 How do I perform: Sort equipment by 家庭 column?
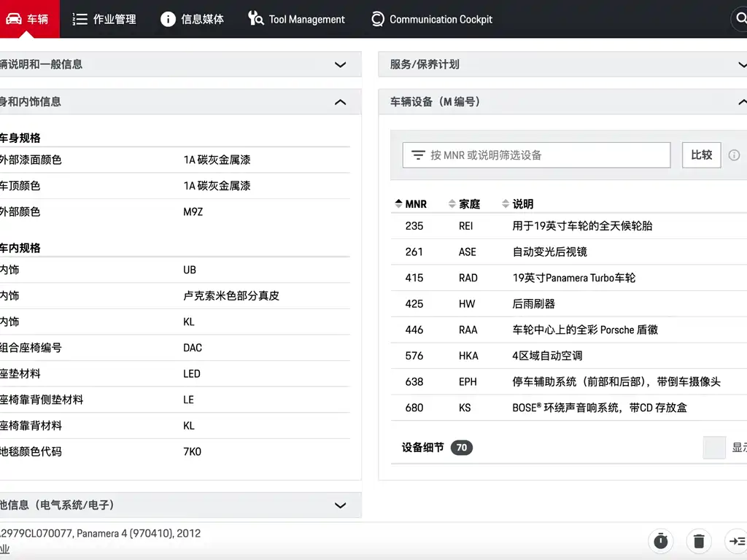click(464, 204)
